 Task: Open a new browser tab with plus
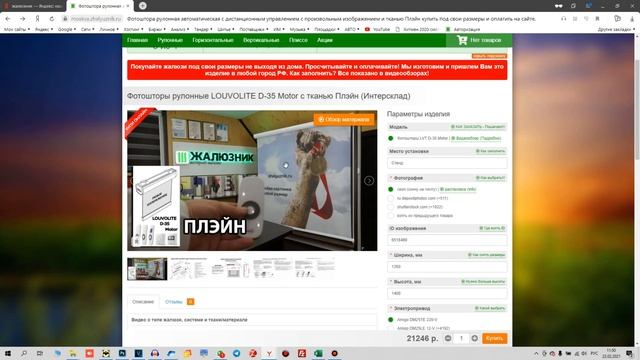[x=142, y=6]
